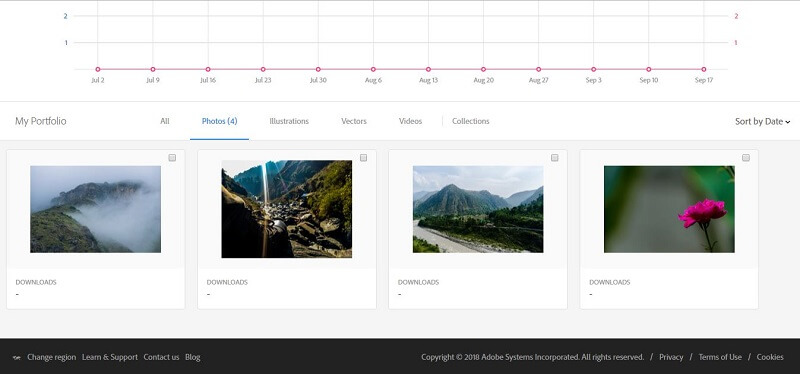The width and height of the screenshot is (800, 374).
Task: Open the Illustrations tab
Action: tap(289, 121)
